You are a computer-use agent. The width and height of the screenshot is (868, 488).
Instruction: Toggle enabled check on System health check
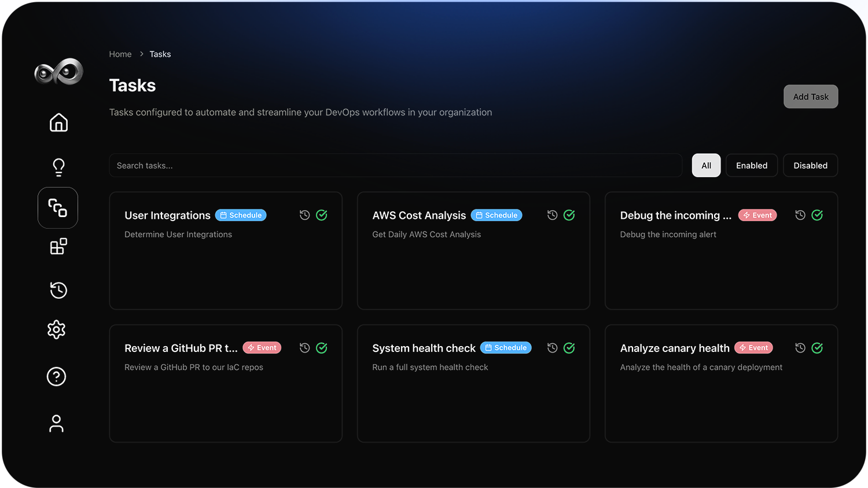[569, 348]
